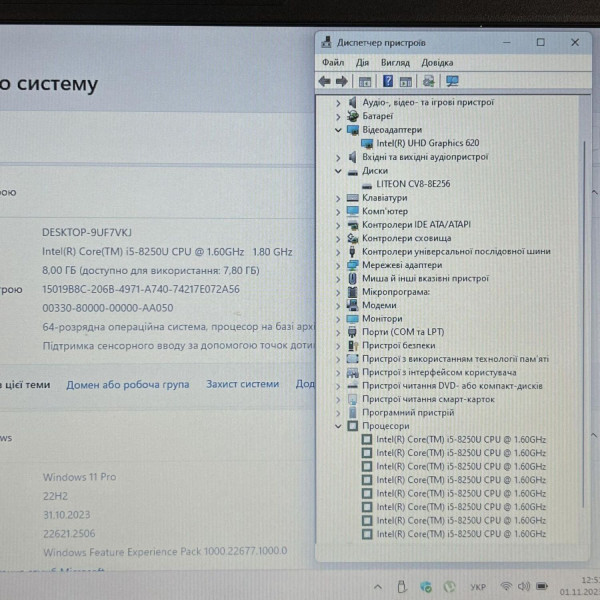600x600 pixels.
Task: Click the taskbar clock and date
Action: pos(580,586)
